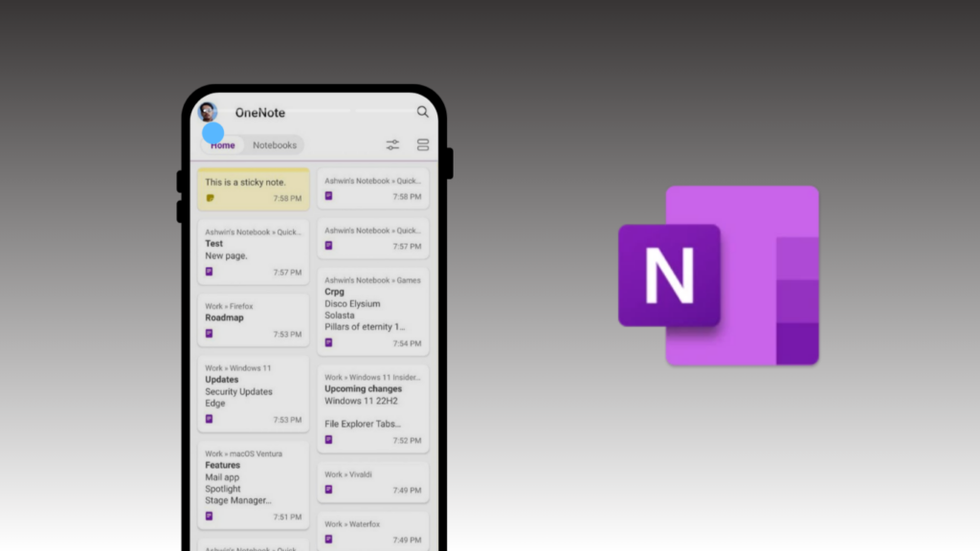Tap the 'Edge' line in Updates card

tap(215, 403)
